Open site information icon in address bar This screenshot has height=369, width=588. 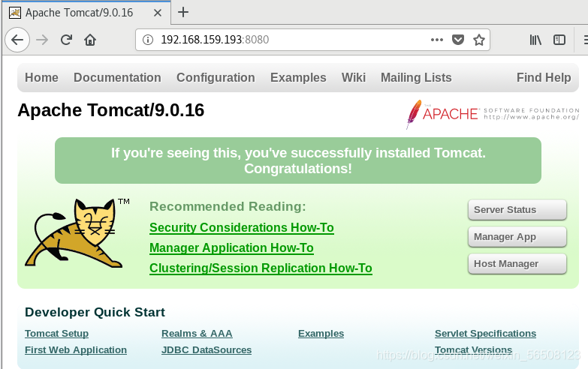(x=148, y=40)
